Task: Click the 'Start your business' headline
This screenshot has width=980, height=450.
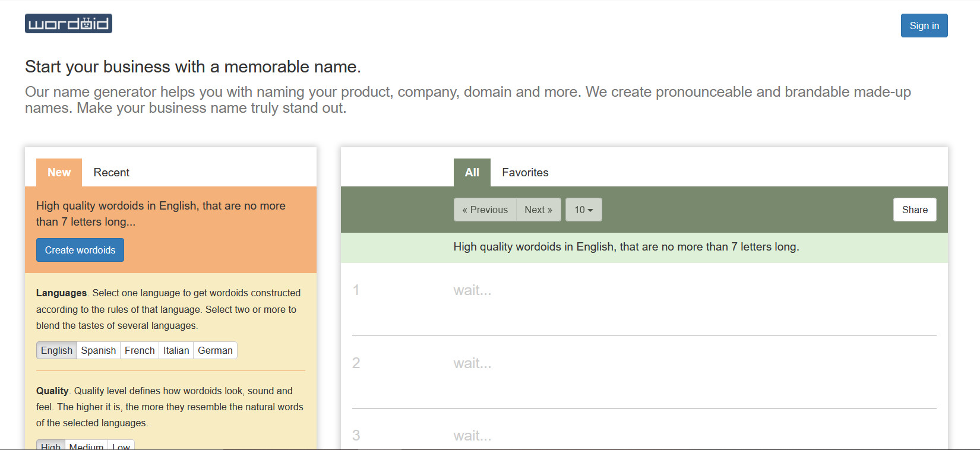Action: pyautogui.click(x=193, y=66)
